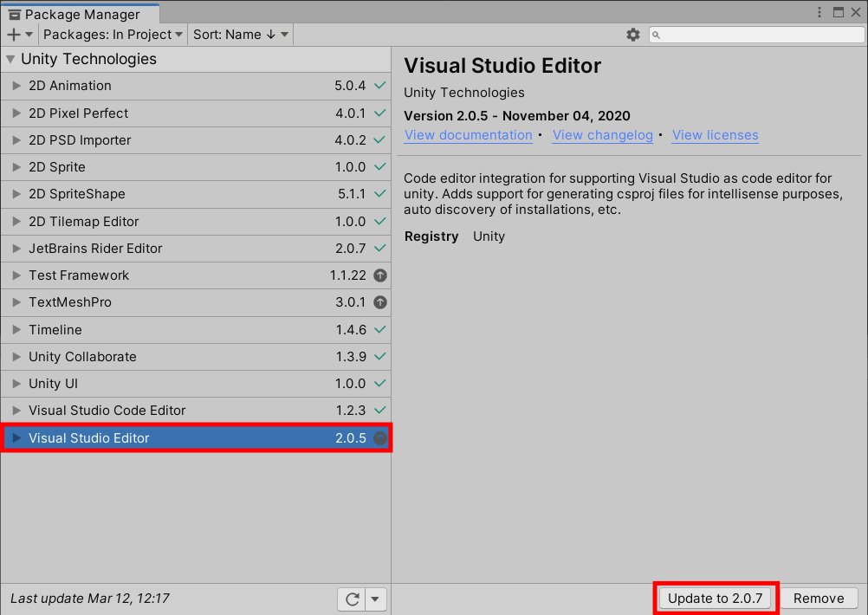Open the add package plus menu
Viewport: 868px width, 615px height.
point(20,35)
